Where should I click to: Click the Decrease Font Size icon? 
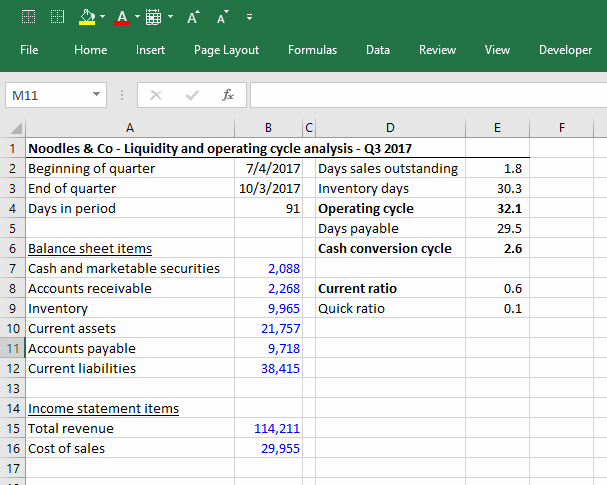click(x=220, y=16)
